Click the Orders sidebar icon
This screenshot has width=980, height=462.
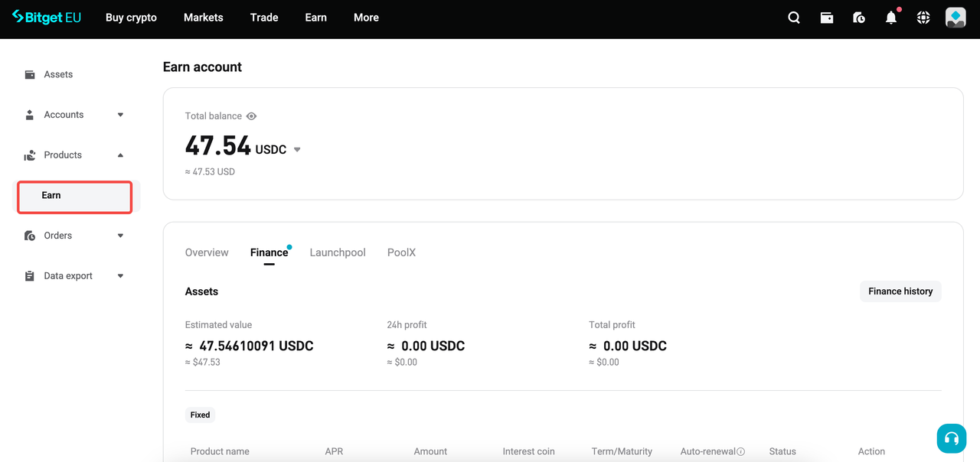tap(30, 236)
